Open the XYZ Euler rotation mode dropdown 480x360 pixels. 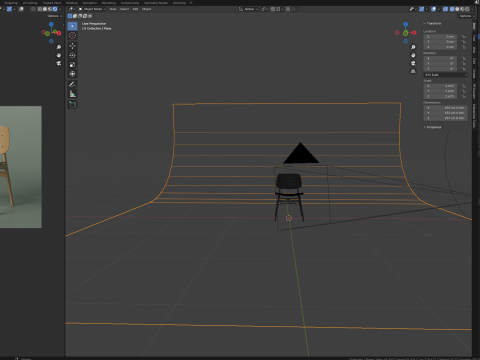(445, 75)
